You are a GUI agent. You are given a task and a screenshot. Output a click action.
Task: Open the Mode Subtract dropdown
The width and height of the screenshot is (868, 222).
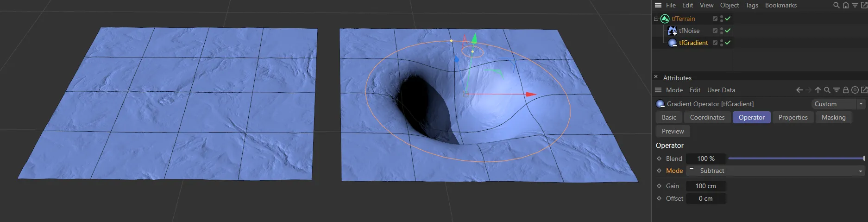point(776,171)
